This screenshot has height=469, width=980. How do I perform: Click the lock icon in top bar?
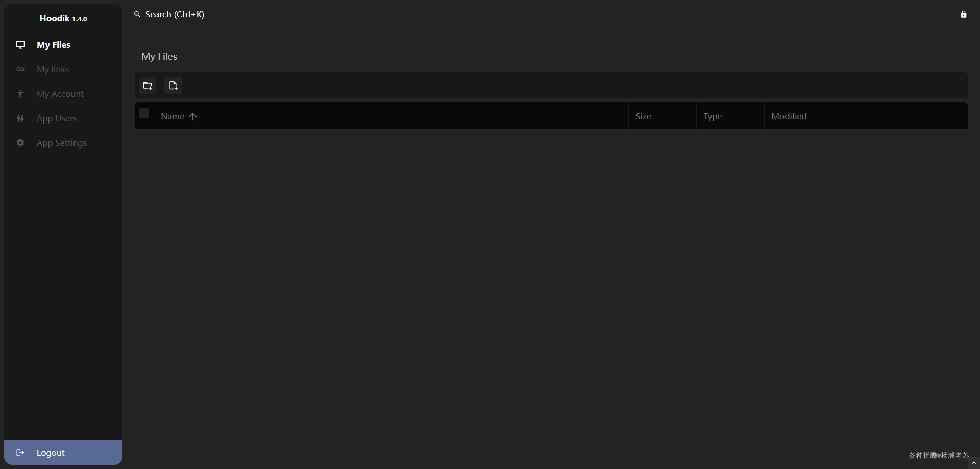tap(964, 14)
